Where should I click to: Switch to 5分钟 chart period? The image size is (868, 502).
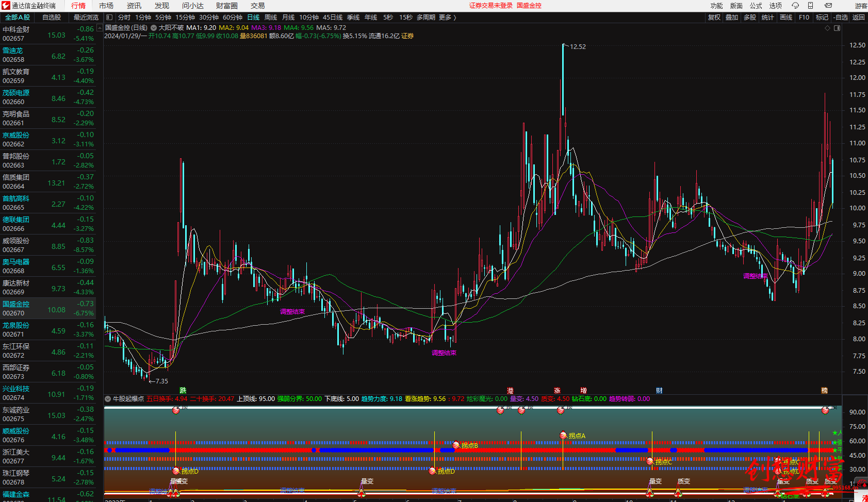coord(163,18)
